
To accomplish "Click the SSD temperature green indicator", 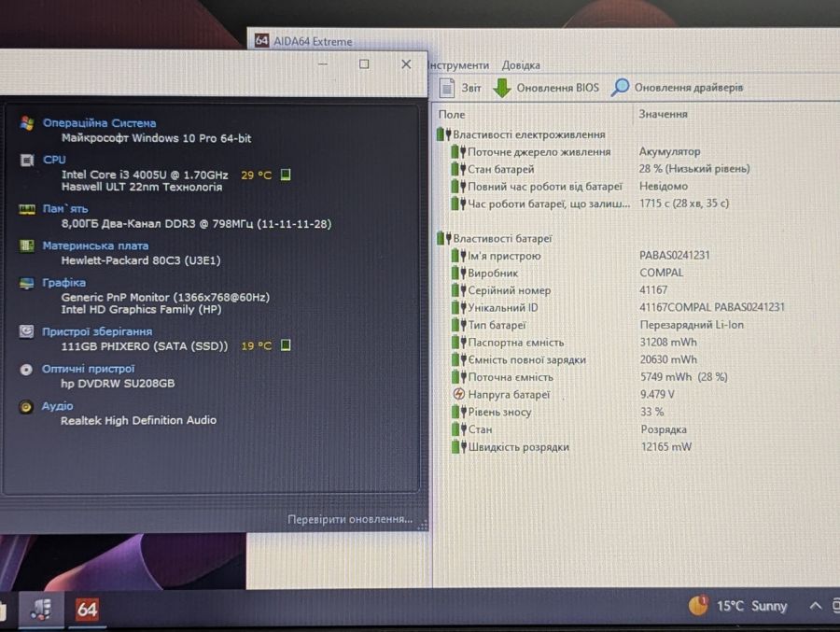I will pyautogui.click(x=287, y=345).
